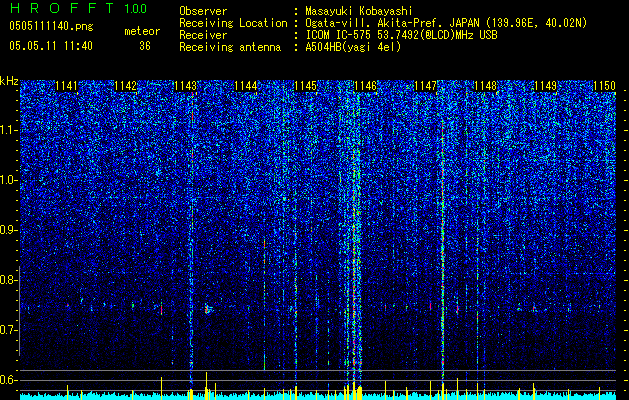
Task: Click the 1146 time marker
Action: (365, 86)
